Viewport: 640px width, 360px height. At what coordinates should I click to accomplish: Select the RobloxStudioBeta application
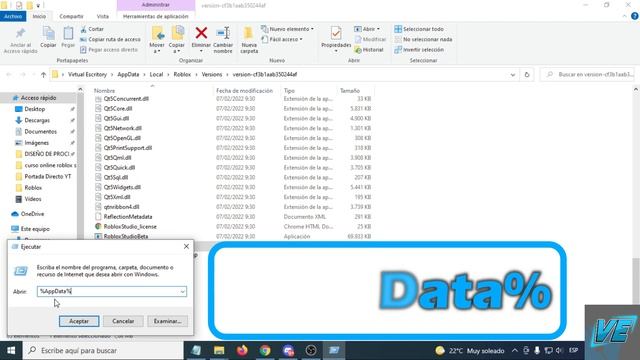tap(126, 236)
